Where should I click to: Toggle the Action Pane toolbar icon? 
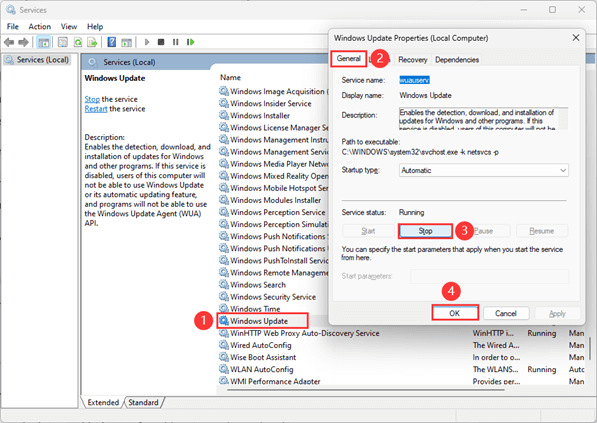tap(126, 42)
